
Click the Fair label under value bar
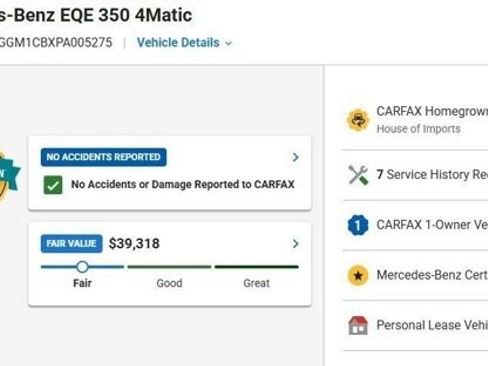coord(82,283)
